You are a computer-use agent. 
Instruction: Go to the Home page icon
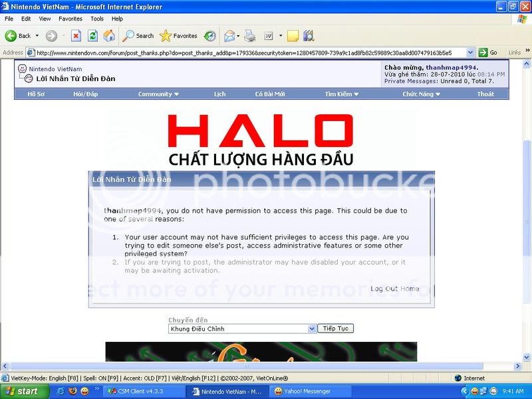coord(109,36)
